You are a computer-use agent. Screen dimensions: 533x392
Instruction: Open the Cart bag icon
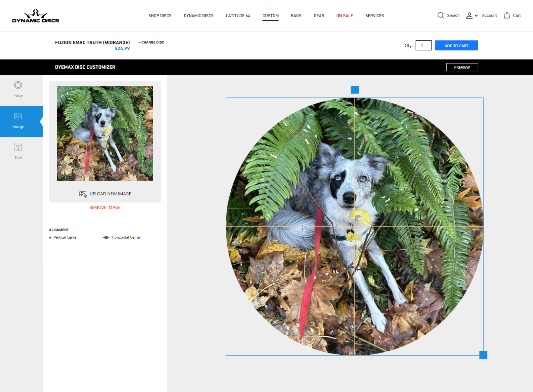pyautogui.click(x=507, y=15)
